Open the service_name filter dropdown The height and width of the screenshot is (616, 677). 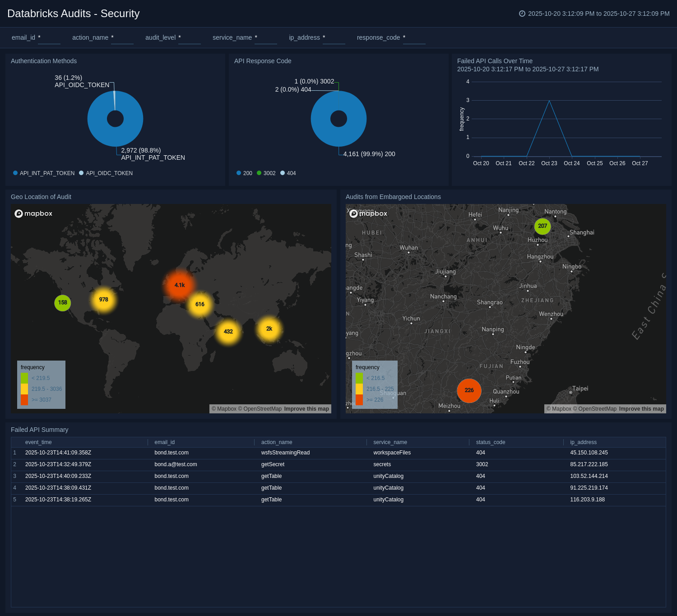pyautogui.click(x=265, y=40)
